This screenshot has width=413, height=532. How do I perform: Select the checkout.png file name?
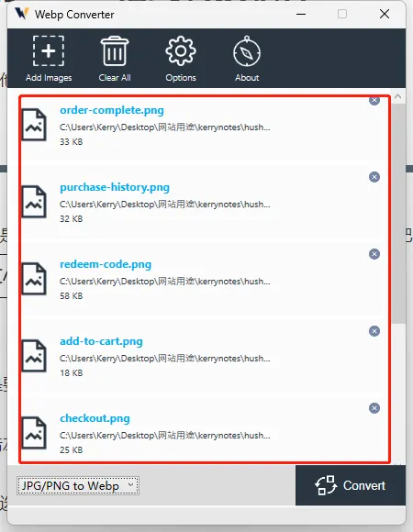pyautogui.click(x=95, y=418)
